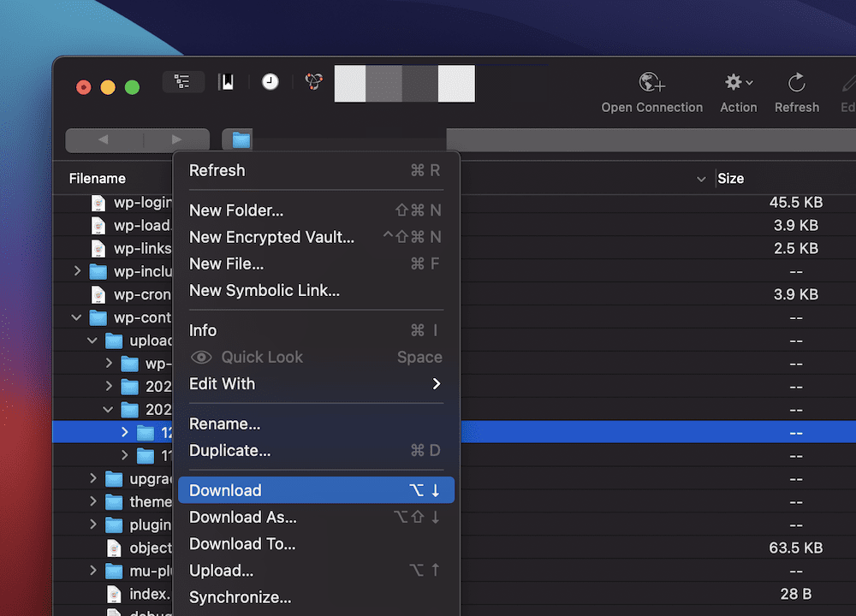
Task: Open the Edit With submenu
Action: click(316, 384)
